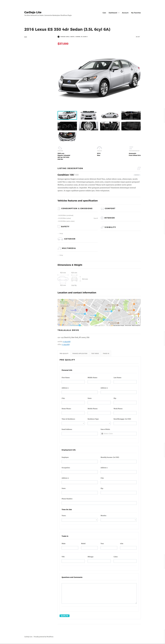Click the usage gauge icon

(x=99, y=148)
